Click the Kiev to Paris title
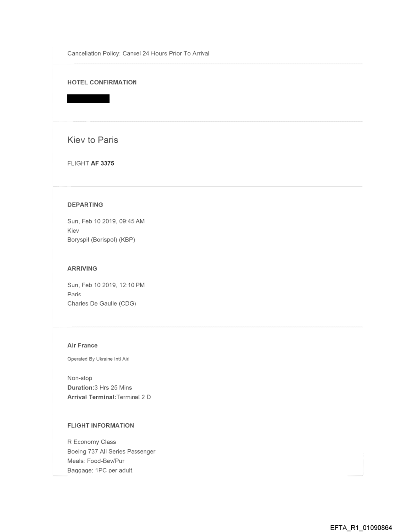405x532 pixels. 93,140
